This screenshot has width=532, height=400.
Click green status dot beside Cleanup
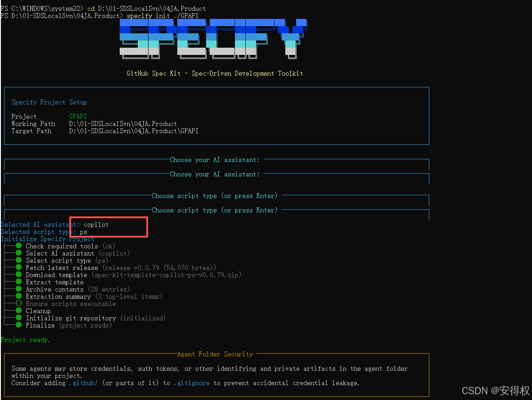click(18, 310)
